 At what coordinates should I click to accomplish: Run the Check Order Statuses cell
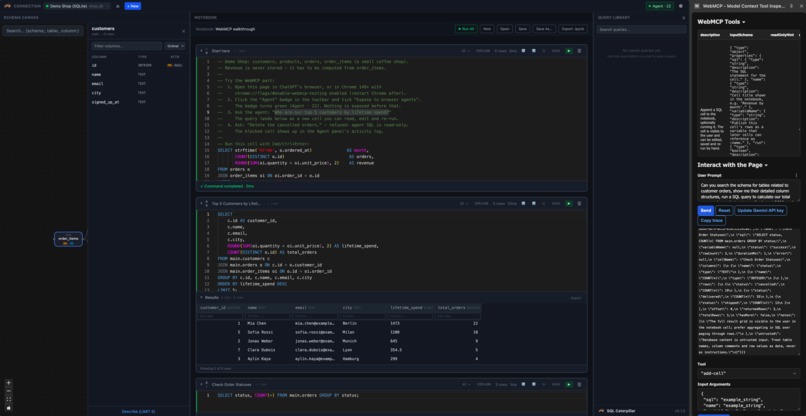coord(569,385)
